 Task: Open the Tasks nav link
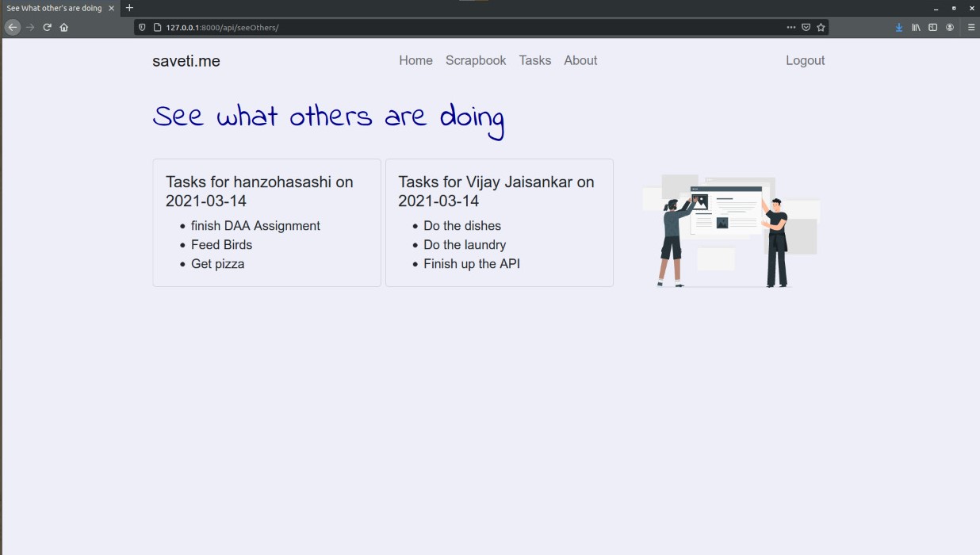click(x=535, y=60)
